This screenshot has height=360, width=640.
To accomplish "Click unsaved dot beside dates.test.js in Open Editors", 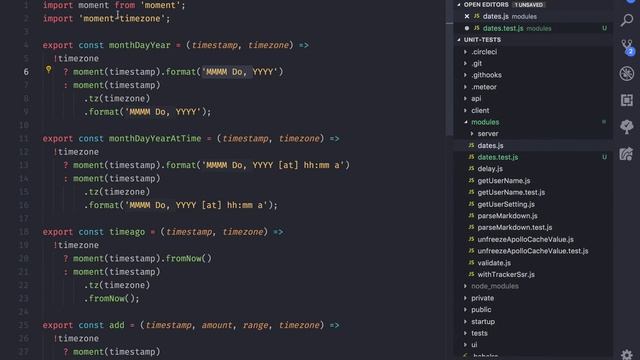I will click(x=467, y=28).
